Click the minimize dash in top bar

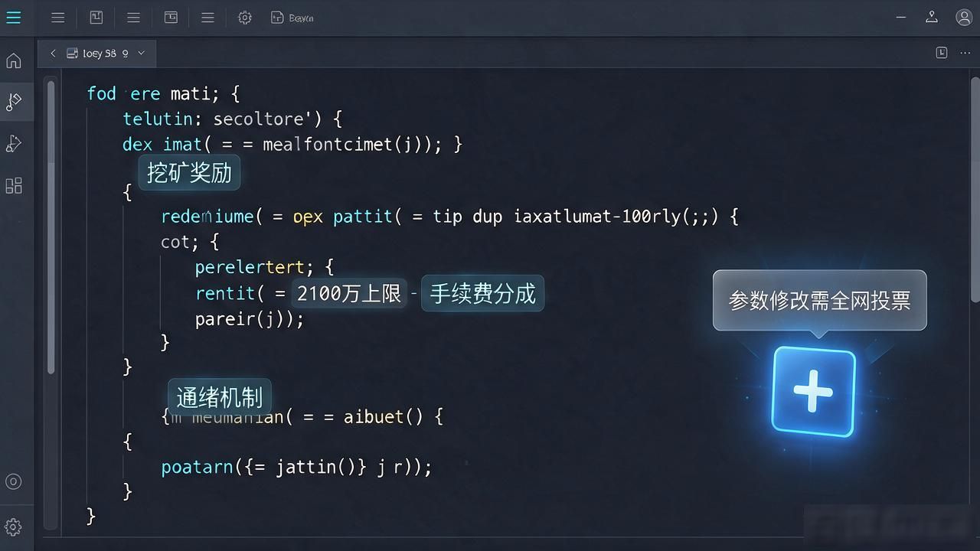click(900, 17)
